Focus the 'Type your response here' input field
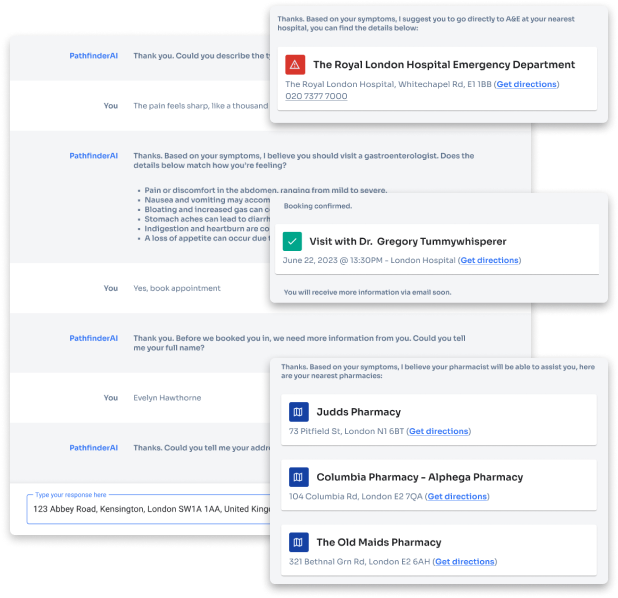Viewport: 618px width, 598px height. point(150,508)
